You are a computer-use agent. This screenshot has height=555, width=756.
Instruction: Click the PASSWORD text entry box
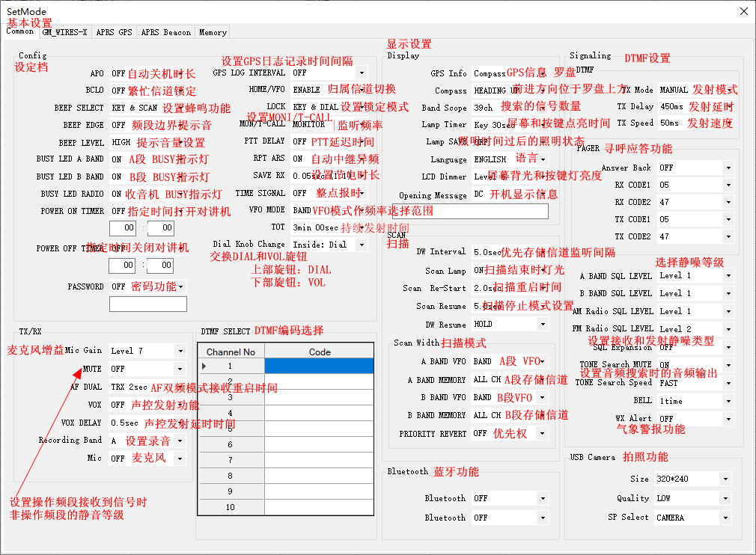pos(147,304)
